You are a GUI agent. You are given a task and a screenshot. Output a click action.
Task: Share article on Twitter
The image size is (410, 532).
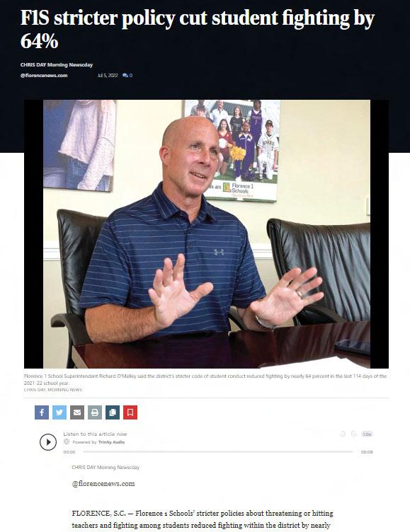pyautogui.click(x=59, y=412)
